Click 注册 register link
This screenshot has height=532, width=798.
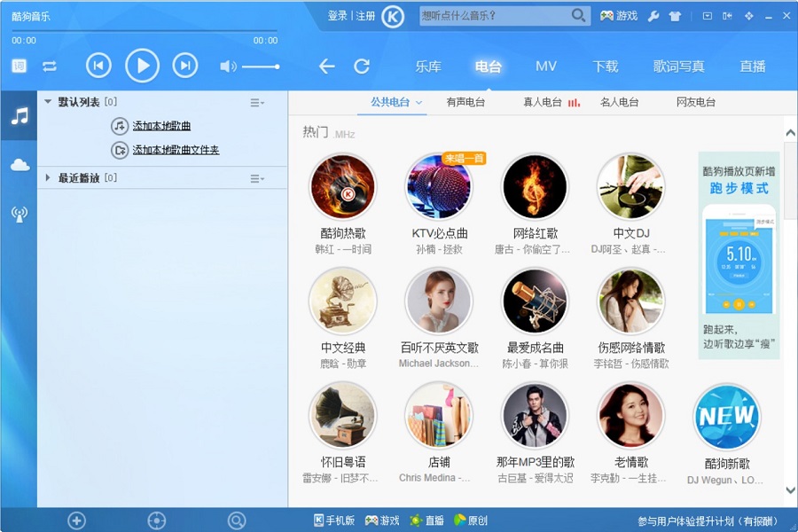tap(365, 16)
